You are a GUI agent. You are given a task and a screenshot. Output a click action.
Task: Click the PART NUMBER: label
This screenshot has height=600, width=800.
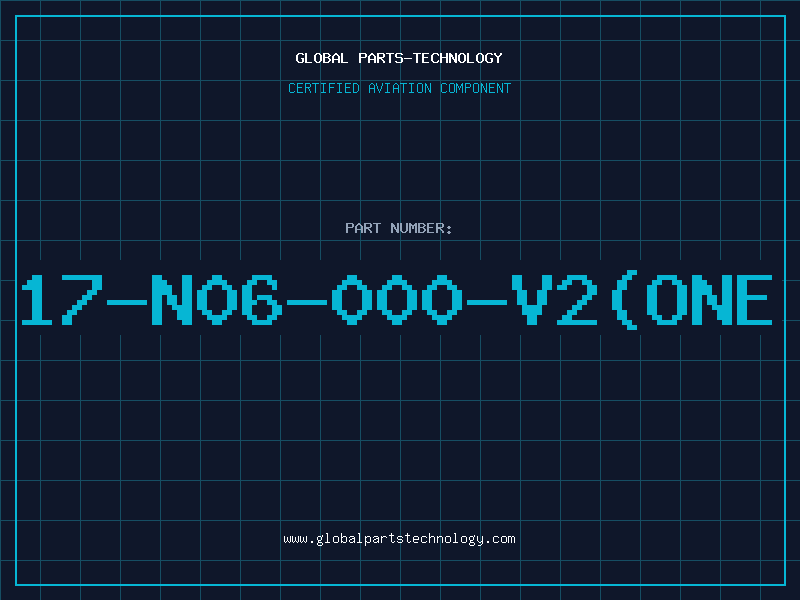pos(399,228)
